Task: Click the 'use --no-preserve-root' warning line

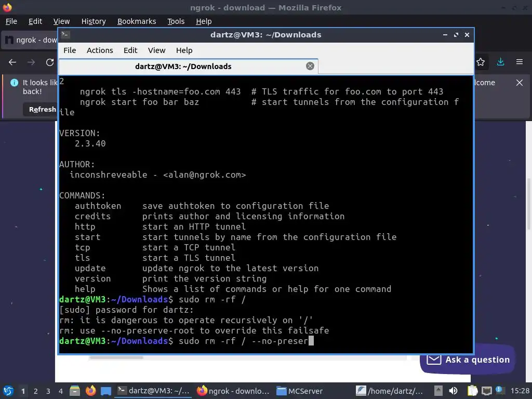Action: (x=194, y=330)
